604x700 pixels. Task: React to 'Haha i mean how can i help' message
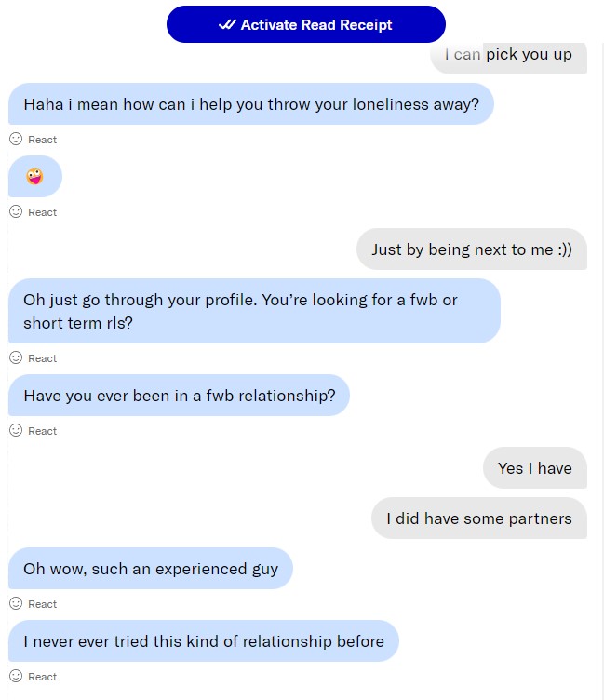click(x=42, y=140)
